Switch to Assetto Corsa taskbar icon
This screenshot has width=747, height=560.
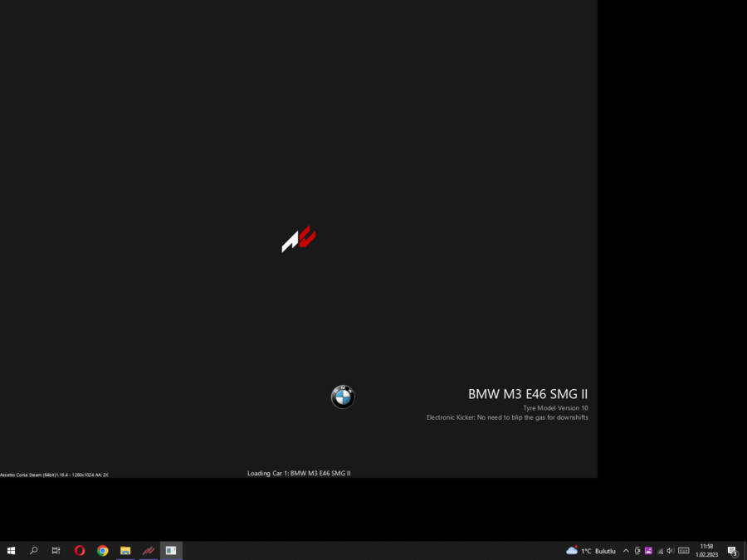coord(149,551)
